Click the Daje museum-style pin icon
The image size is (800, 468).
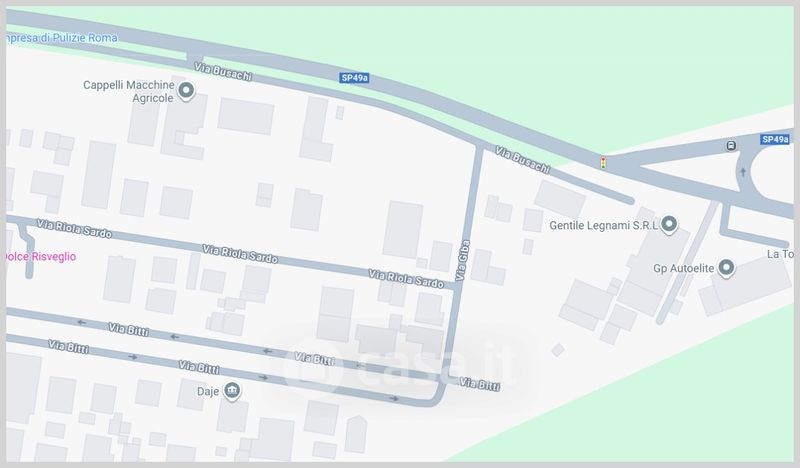(232, 391)
